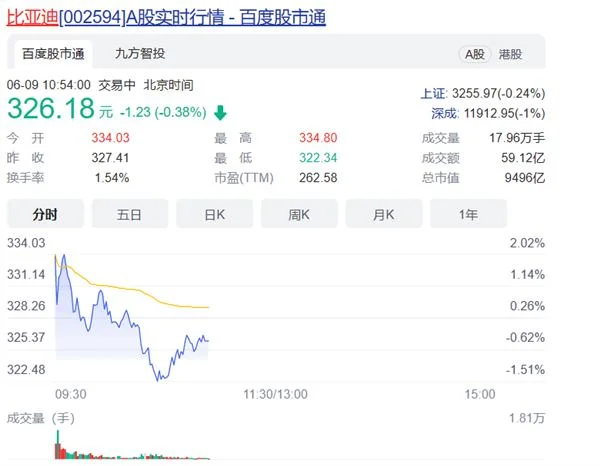Click the 1.14% percentage axis label
This screenshot has width=600, height=466.
coord(527,275)
